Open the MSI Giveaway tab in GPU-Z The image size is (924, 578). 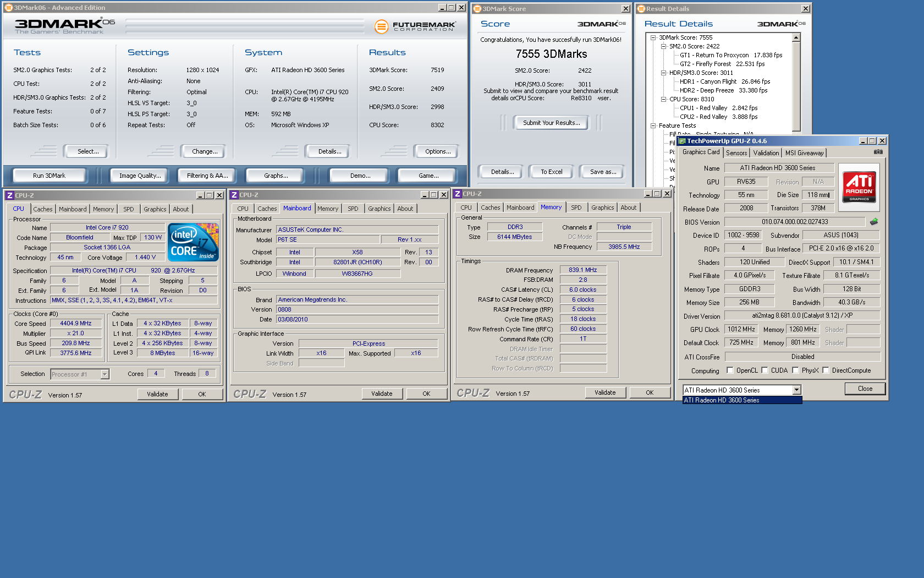(x=804, y=153)
